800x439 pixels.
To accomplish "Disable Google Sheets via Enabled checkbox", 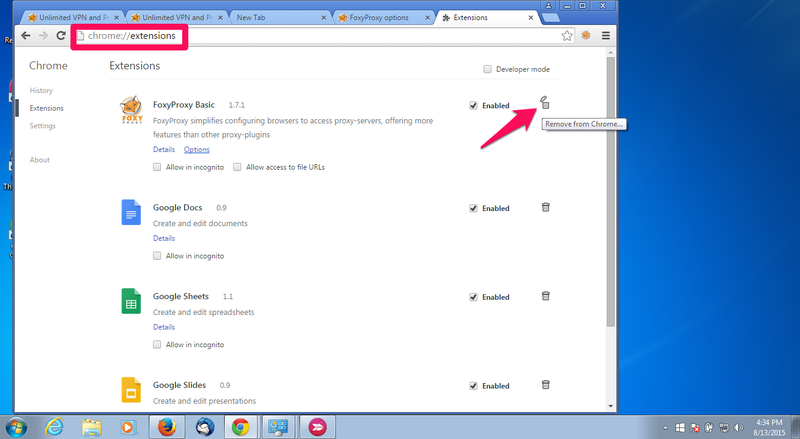I will point(473,297).
